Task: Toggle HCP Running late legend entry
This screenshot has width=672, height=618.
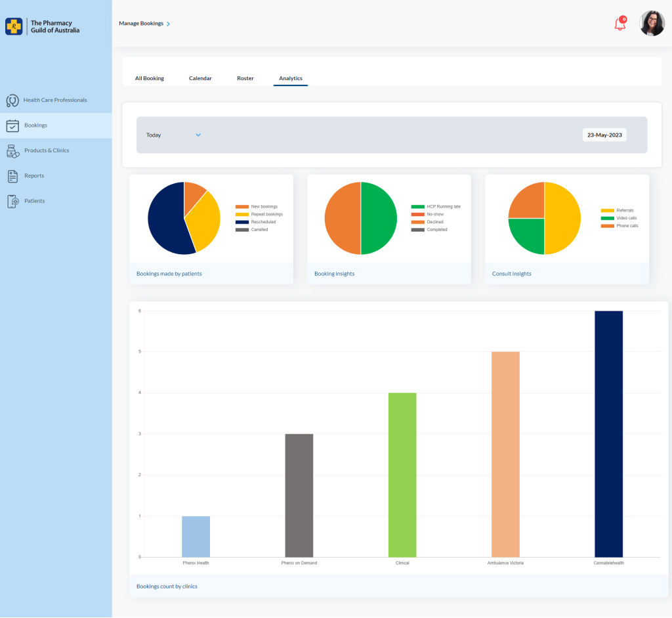Action: (443, 207)
